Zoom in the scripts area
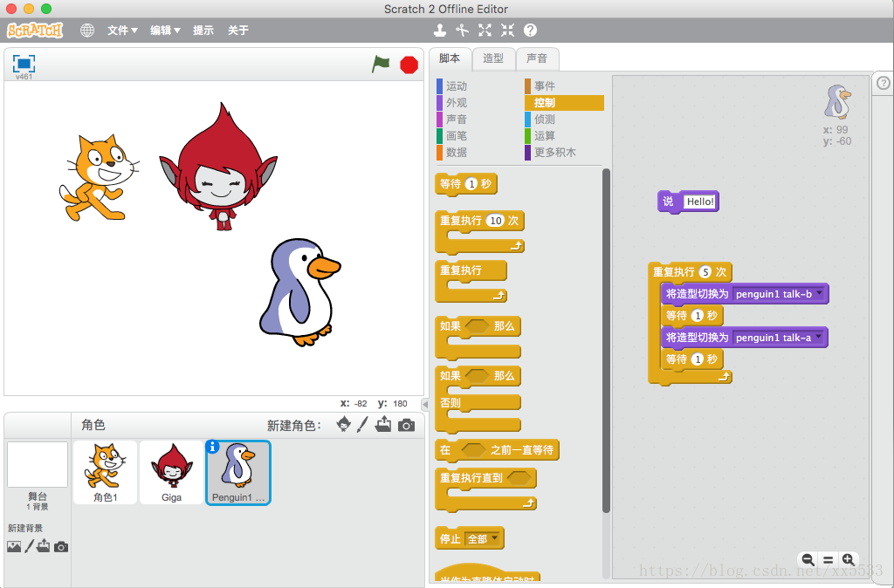 848,559
